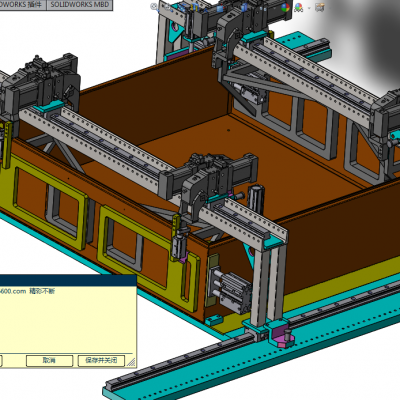Click inside the yellow note text area
Viewport: 400px width, 400px height.
68,320
